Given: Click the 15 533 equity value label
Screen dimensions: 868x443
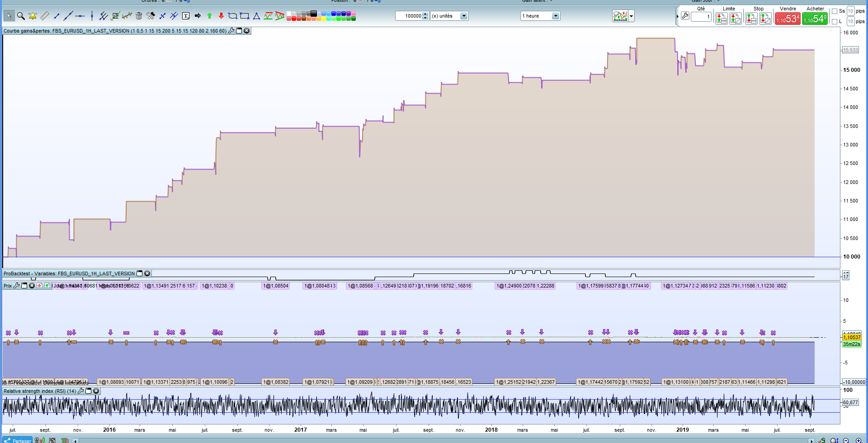Looking at the screenshot, I should 850,50.
